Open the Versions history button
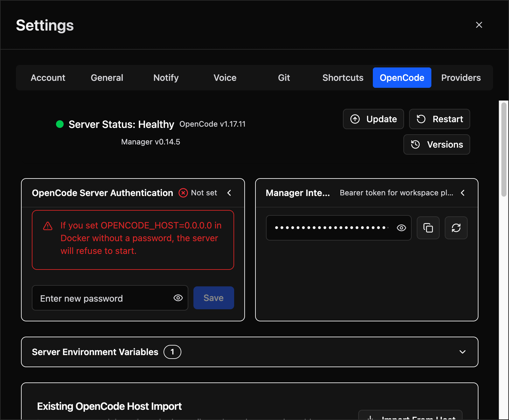The width and height of the screenshot is (509, 420). point(437,144)
